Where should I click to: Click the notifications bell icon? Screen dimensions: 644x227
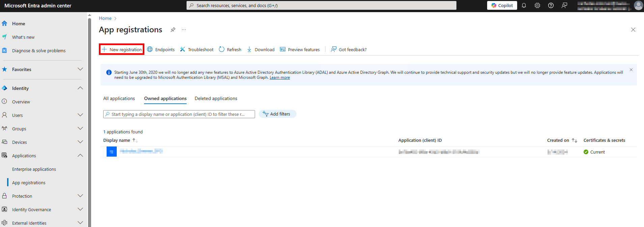point(524,5)
